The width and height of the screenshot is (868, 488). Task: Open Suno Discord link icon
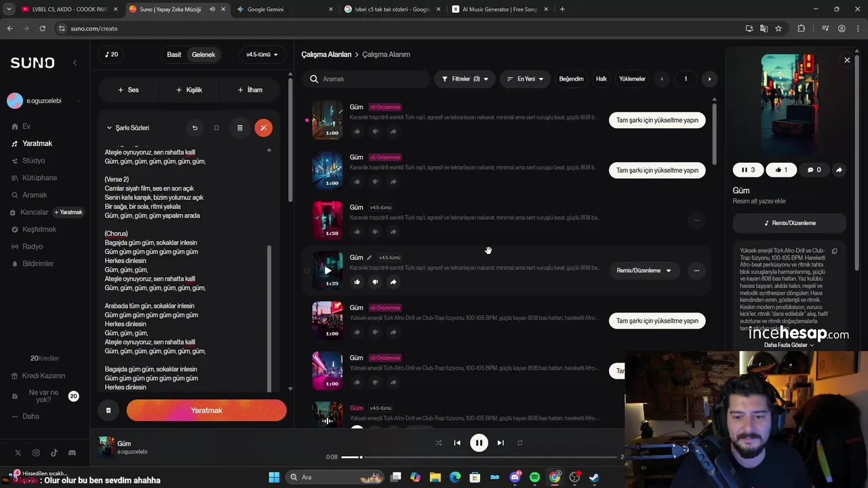[72, 453]
